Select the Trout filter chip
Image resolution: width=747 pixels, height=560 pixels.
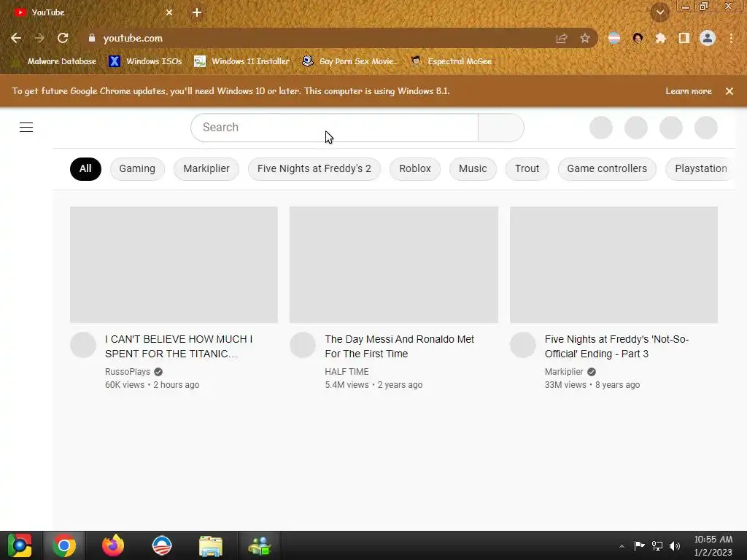(x=527, y=169)
